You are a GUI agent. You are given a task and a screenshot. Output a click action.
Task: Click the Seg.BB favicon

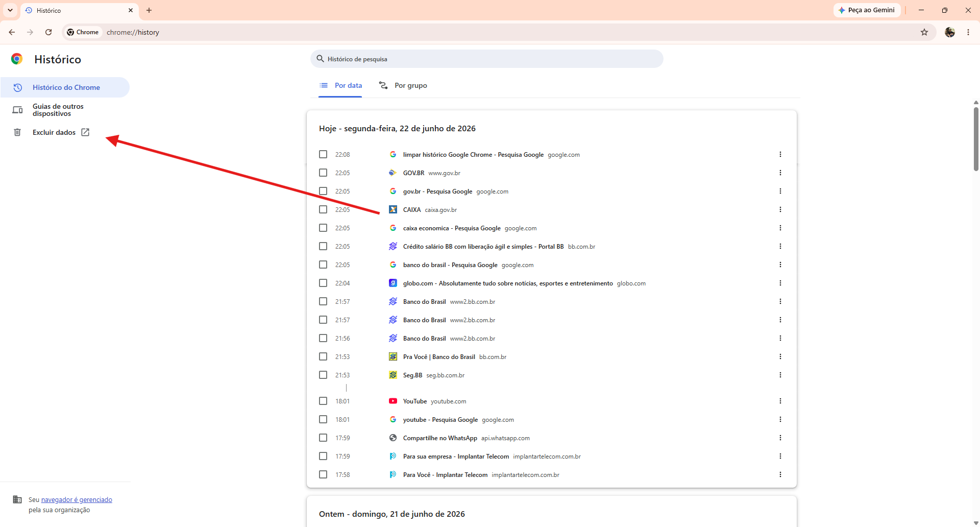click(393, 375)
